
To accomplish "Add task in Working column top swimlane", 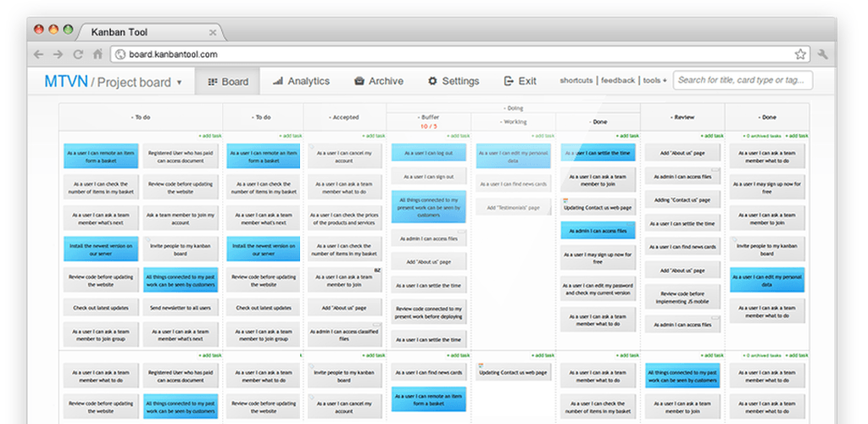I will pos(543,136).
